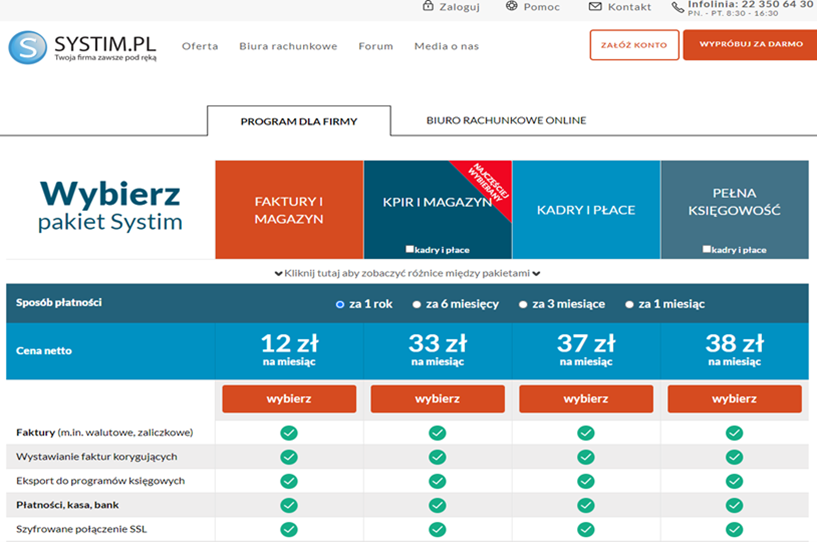
Task: Open the Oferta menu
Action: pos(200,46)
